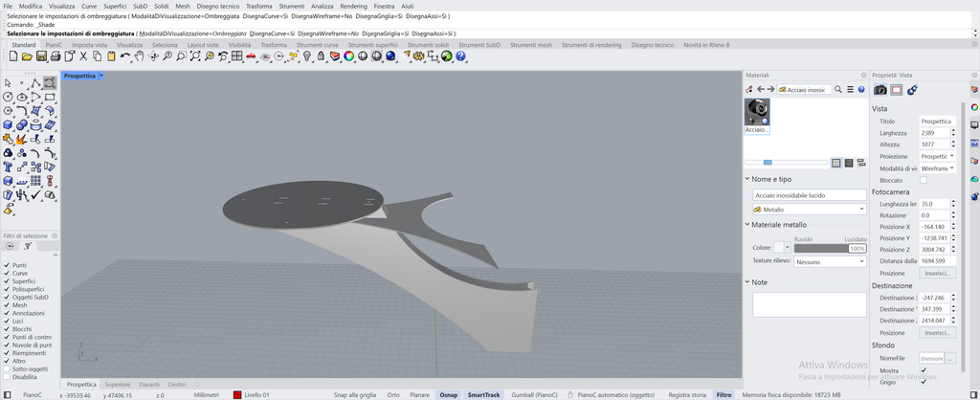
Task: Toggle the Luci filter checkbox
Action: 7,321
